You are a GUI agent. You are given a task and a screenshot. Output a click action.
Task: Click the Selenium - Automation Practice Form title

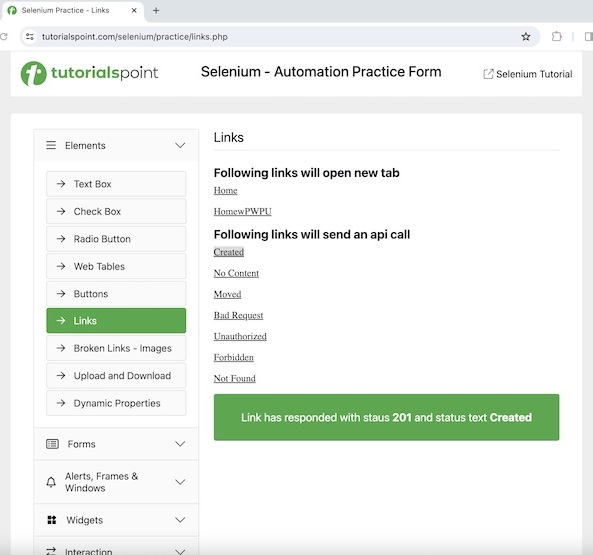(x=321, y=71)
